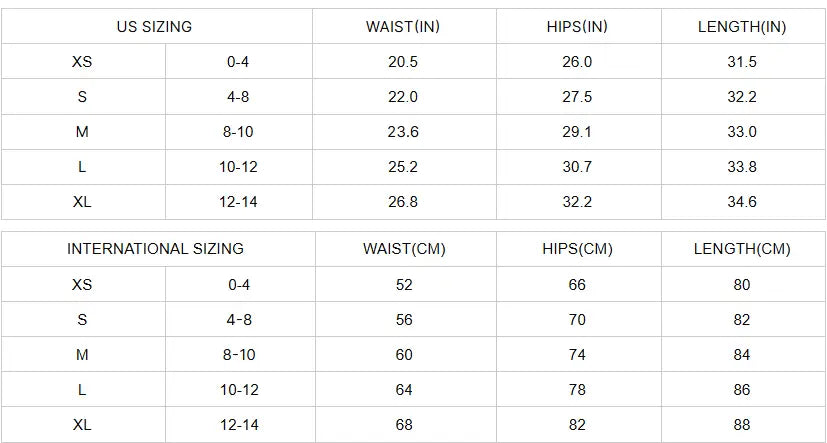
Task: Select the HIPS(IN) column header
Action: coord(577,27)
